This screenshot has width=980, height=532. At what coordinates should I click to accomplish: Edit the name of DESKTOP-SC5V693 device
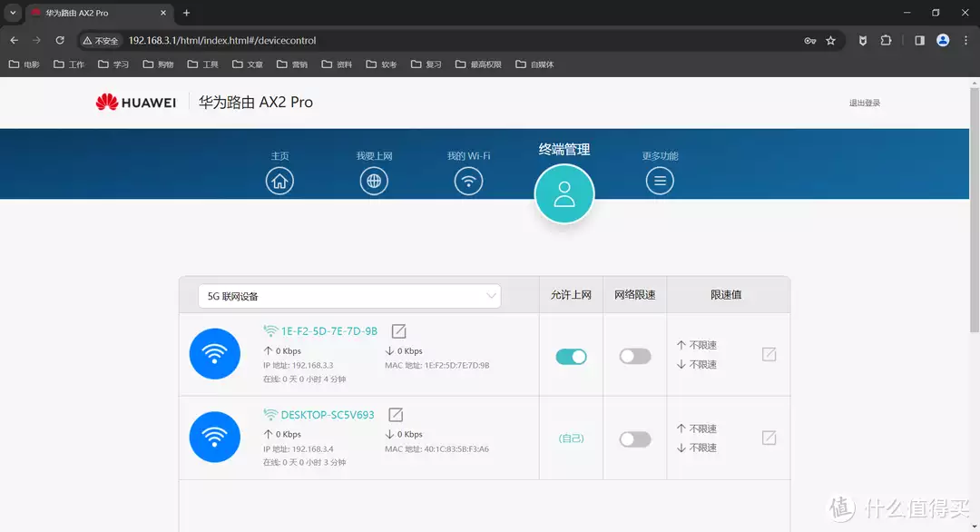tap(396, 415)
